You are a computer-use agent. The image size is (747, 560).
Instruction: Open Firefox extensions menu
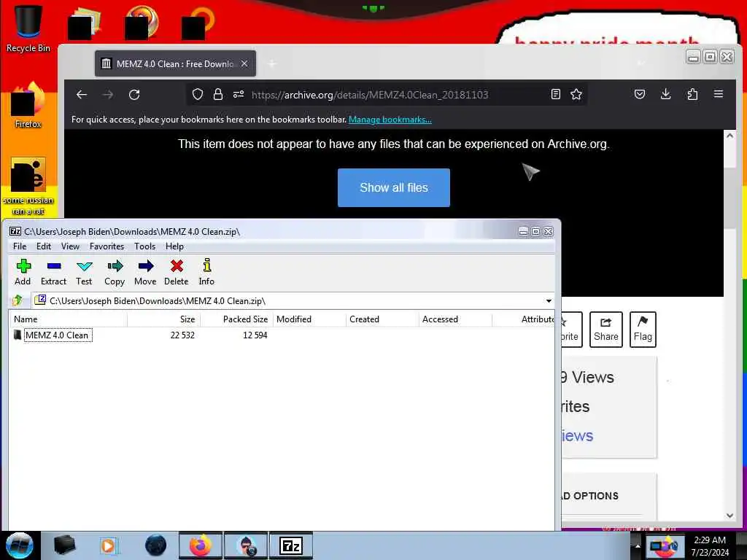coord(693,94)
